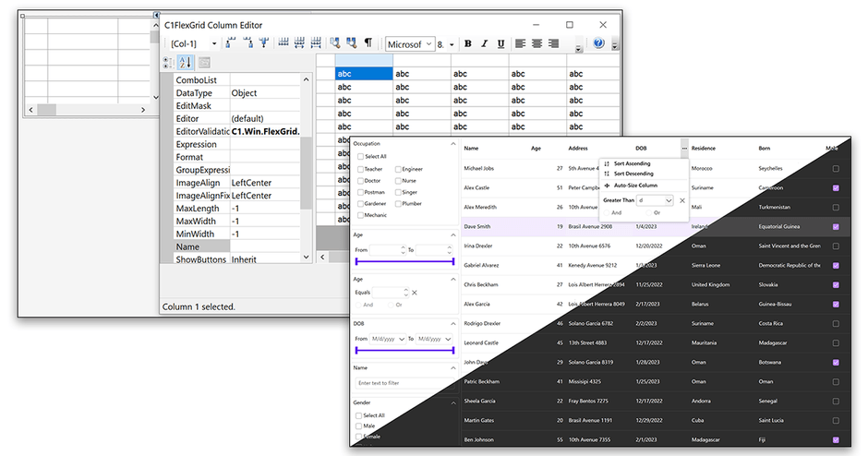This screenshot has width=868, height=456.
Task: Click the Italic formatting icon
Action: pos(484,43)
